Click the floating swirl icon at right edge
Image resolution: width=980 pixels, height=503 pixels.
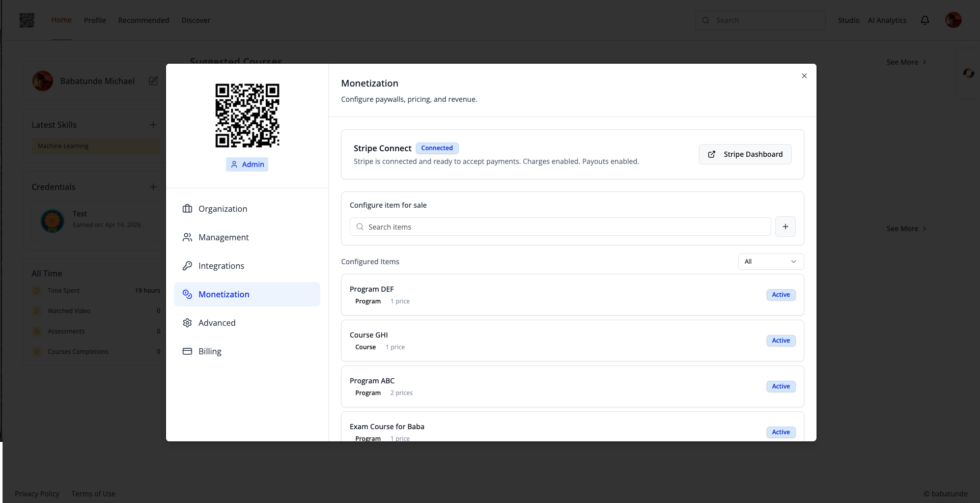click(x=969, y=73)
